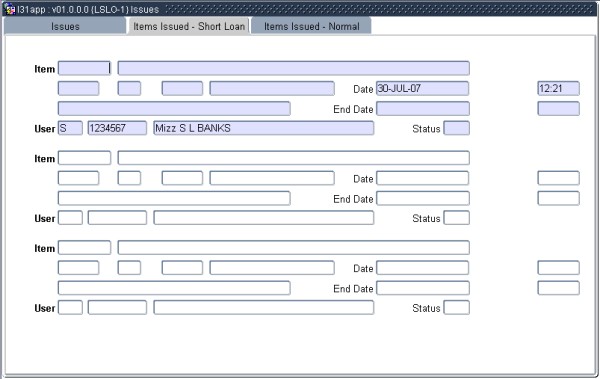Click the End Date field in the third record
The image size is (600, 379).
(422, 288)
